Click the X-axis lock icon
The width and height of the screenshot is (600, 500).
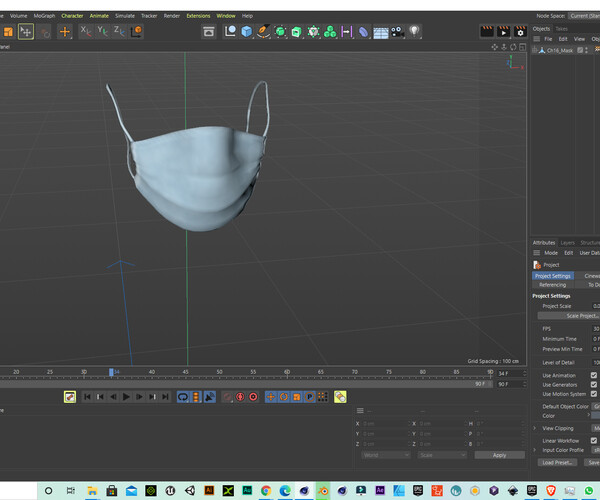click(x=86, y=32)
